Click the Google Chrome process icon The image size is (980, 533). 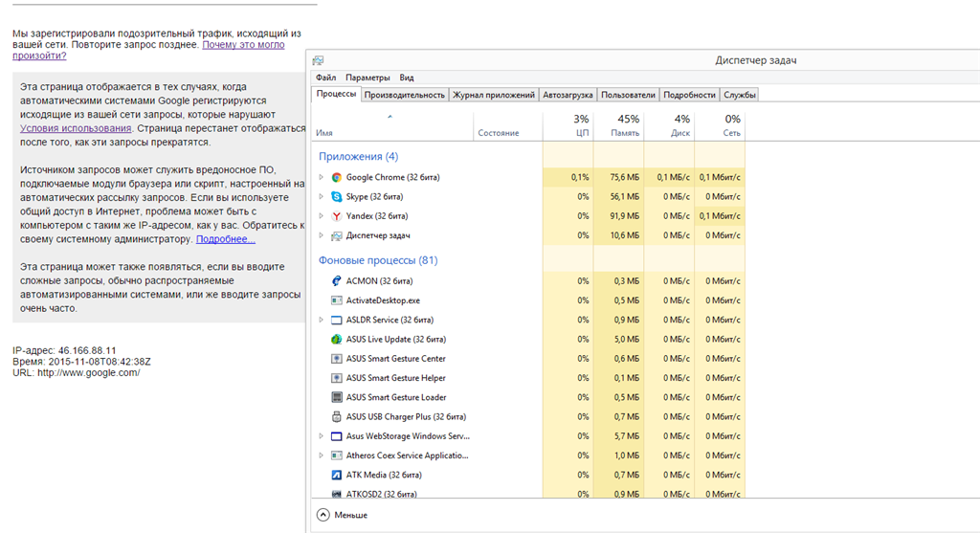[336, 177]
